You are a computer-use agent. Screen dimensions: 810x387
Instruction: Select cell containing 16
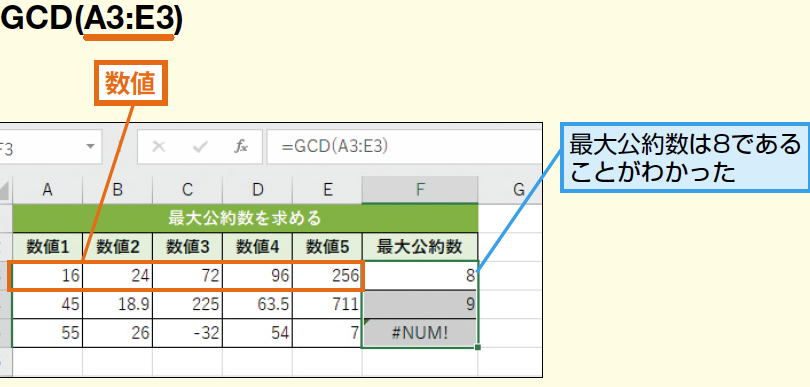(x=48, y=276)
